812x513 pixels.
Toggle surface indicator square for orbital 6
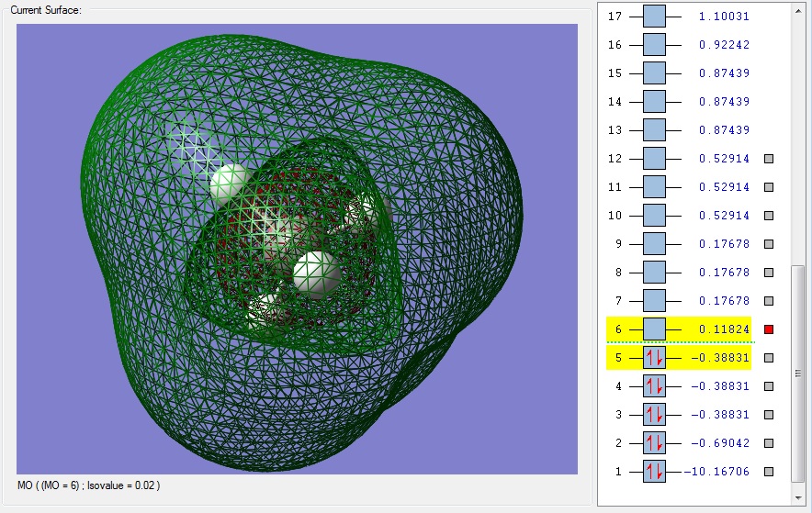(x=769, y=329)
